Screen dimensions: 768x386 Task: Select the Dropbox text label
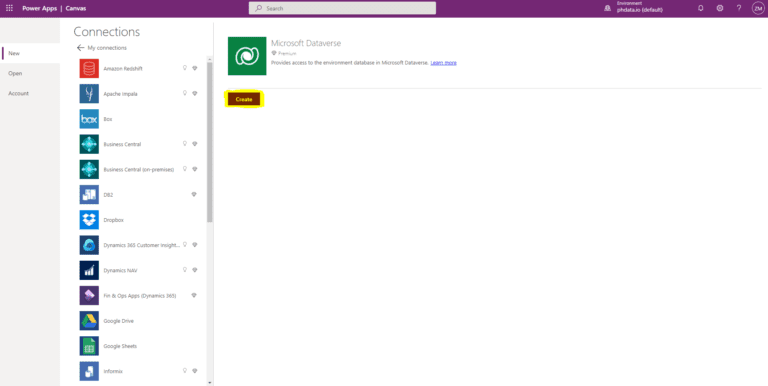click(x=114, y=220)
